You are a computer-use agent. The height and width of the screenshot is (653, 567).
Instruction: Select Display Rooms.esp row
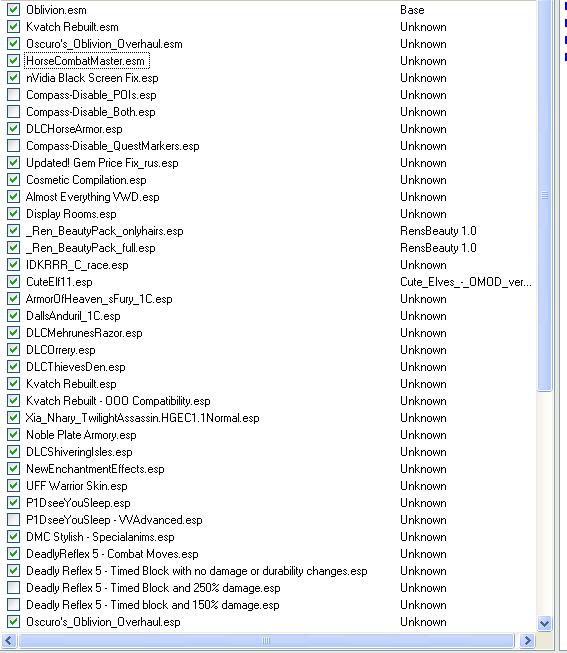tap(71, 214)
